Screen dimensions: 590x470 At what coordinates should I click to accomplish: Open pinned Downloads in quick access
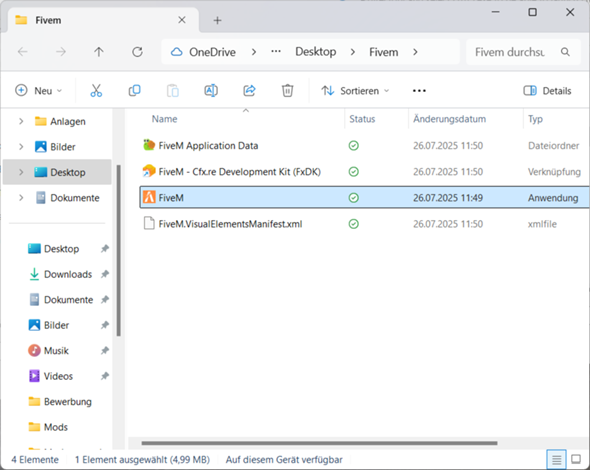tap(68, 274)
